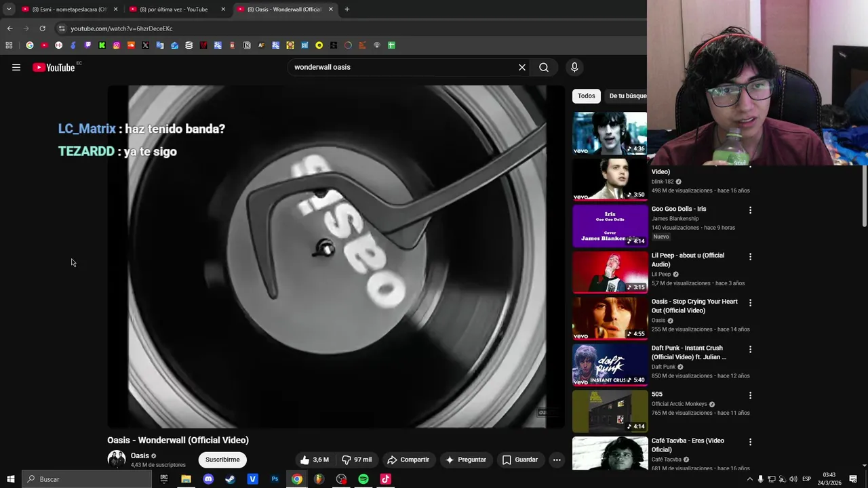Open options menu for Lil Peep - about u
Viewport: 868px width, 488px height.
click(750, 257)
